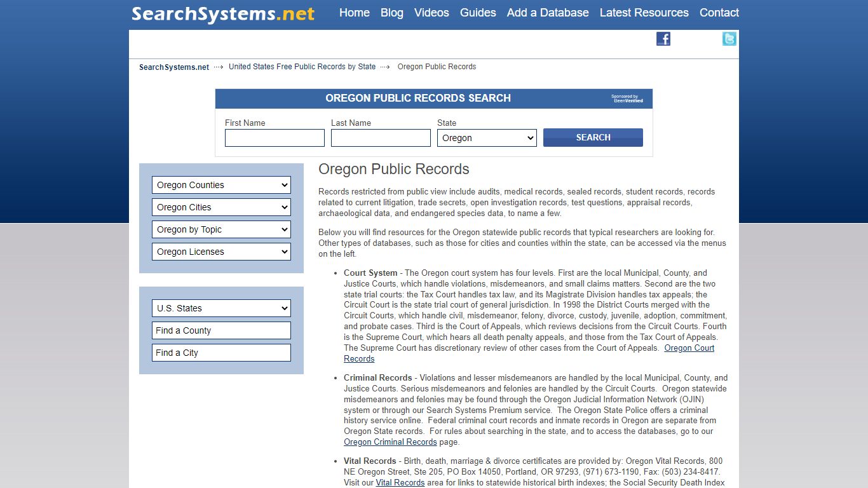Open the BeenVerified sponsor badge
This screenshot has width=868, height=488.
(627, 98)
